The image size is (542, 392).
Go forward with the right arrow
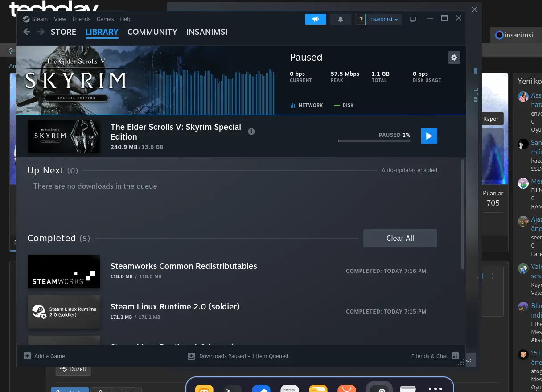coord(41,32)
